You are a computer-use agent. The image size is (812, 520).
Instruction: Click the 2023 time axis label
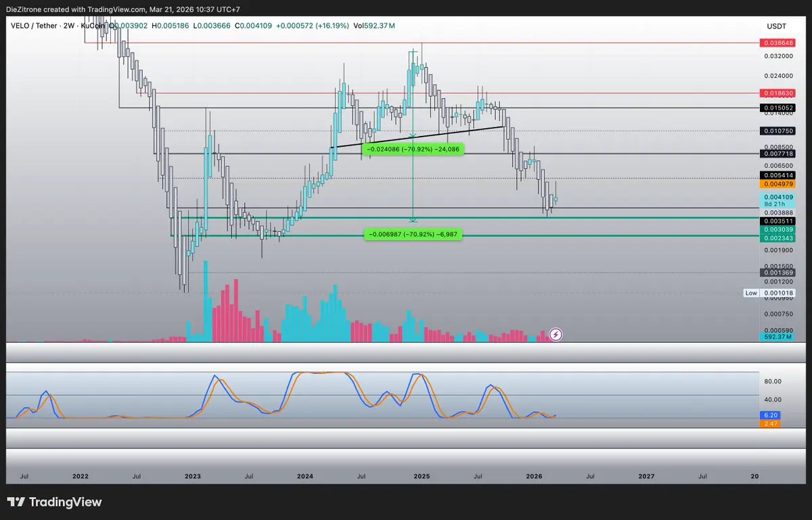point(193,476)
